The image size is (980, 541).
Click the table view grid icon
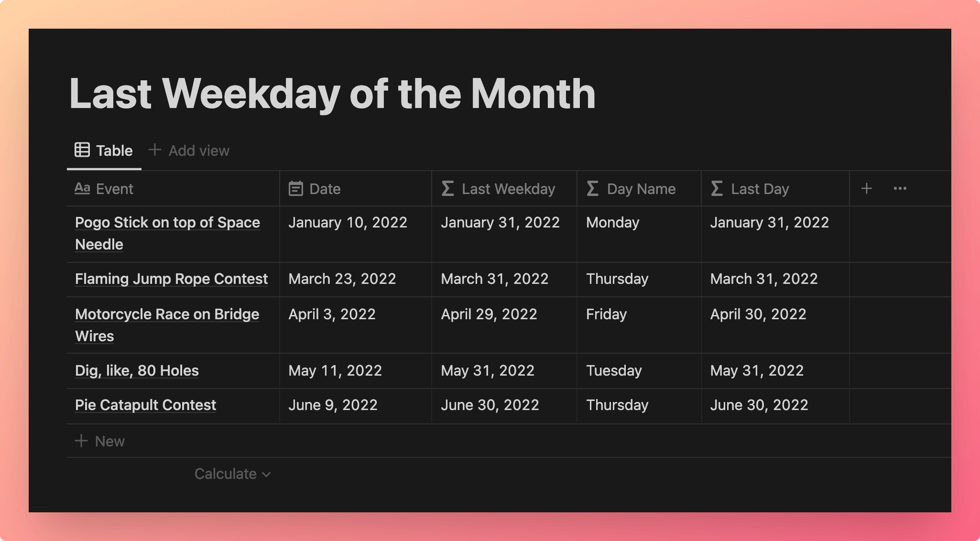(82, 150)
